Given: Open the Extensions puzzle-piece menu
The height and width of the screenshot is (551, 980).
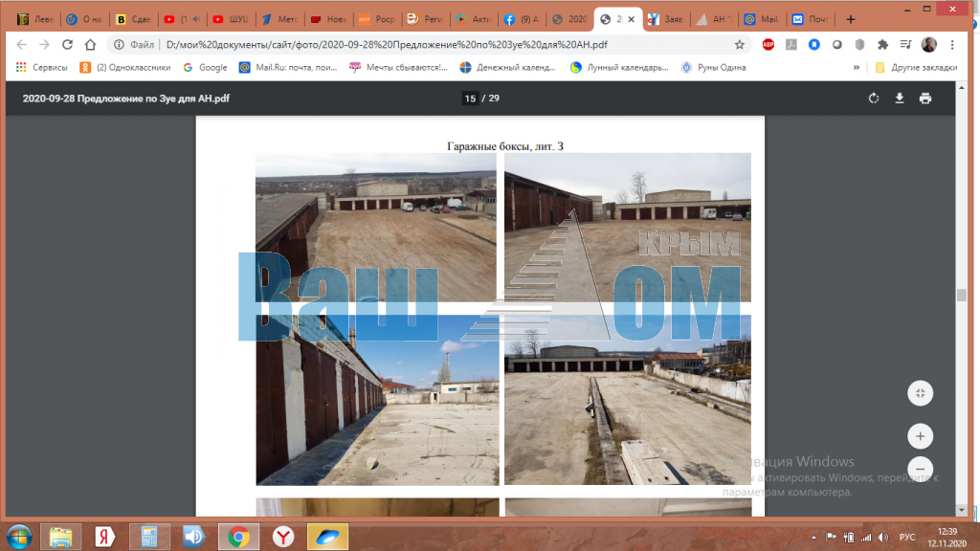Looking at the screenshot, I should click(x=882, y=44).
